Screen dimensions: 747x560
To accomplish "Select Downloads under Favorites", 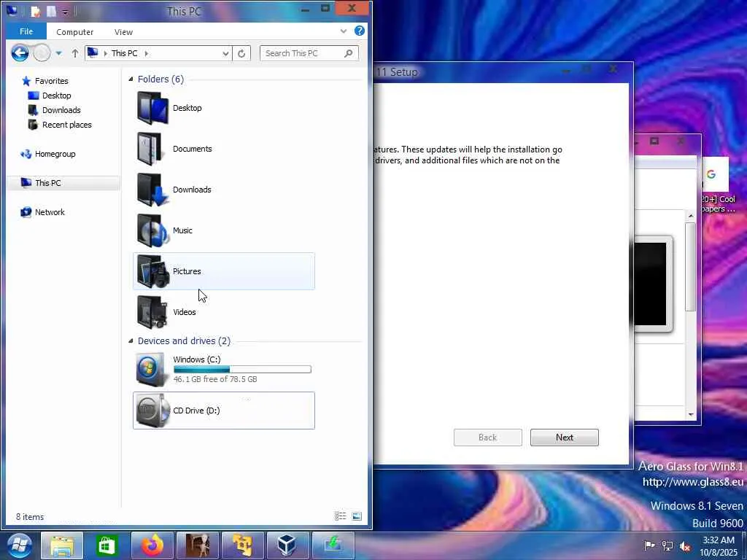I will [x=61, y=110].
